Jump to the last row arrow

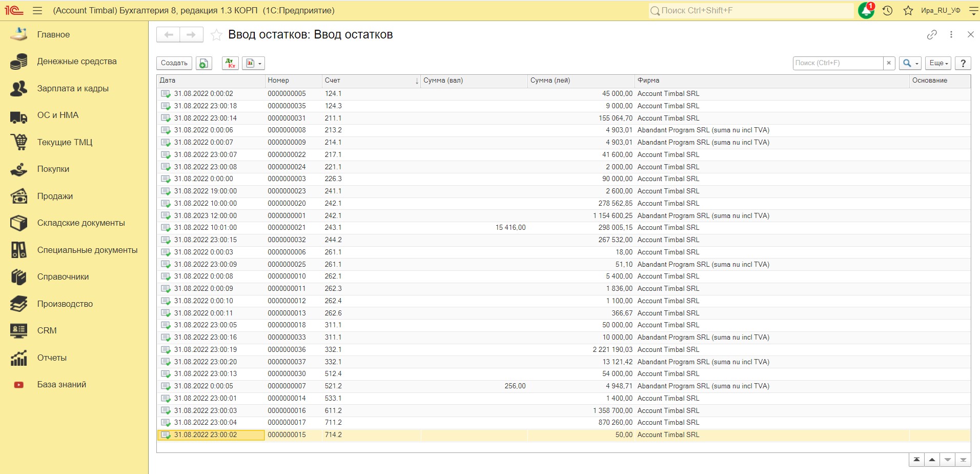(963, 460)
